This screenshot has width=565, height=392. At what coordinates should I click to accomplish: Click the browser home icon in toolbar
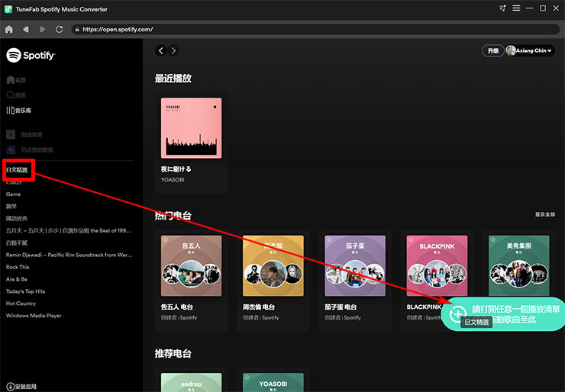(9, 29)
